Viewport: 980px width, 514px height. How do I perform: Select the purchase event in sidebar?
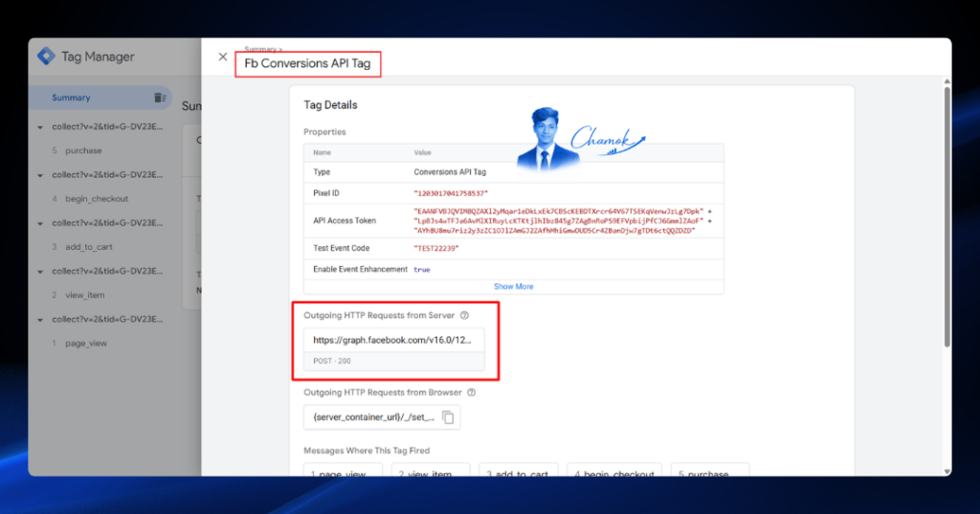click(83, 150)
